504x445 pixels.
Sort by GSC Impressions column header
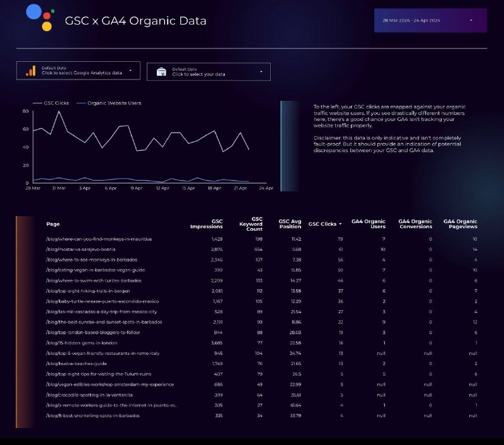207,224
